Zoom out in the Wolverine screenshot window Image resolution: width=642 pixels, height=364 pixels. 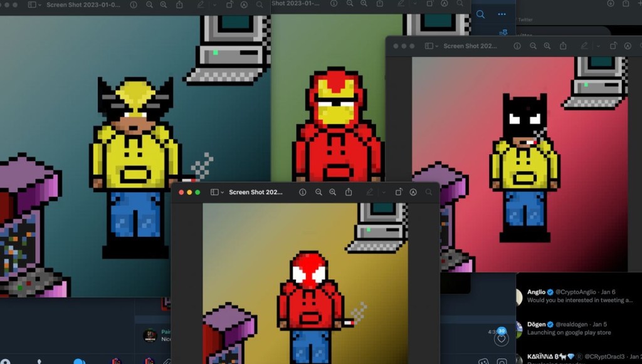tap(149, 5)
